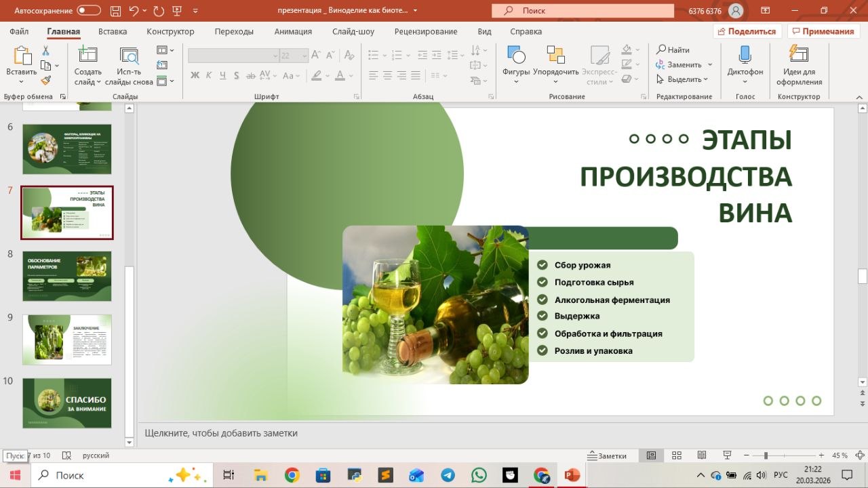
Task: Activate the Format Painter brush
Action: point(45,80)
